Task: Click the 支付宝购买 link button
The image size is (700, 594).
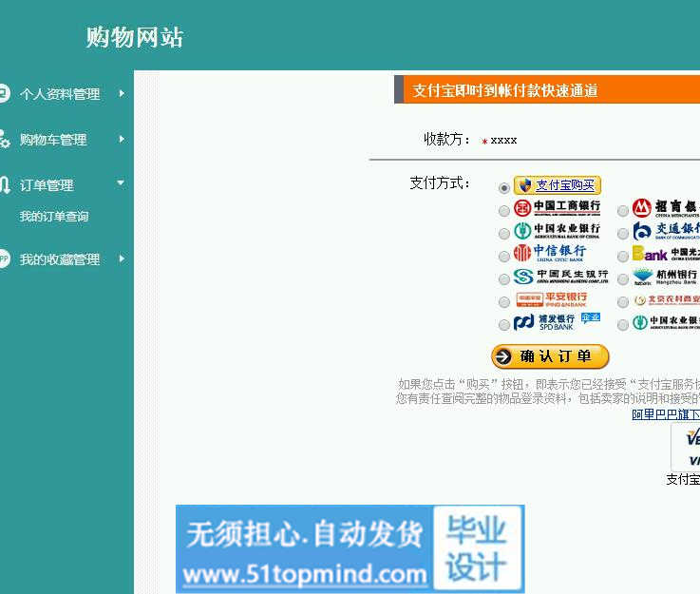Action: coord(558,185)
